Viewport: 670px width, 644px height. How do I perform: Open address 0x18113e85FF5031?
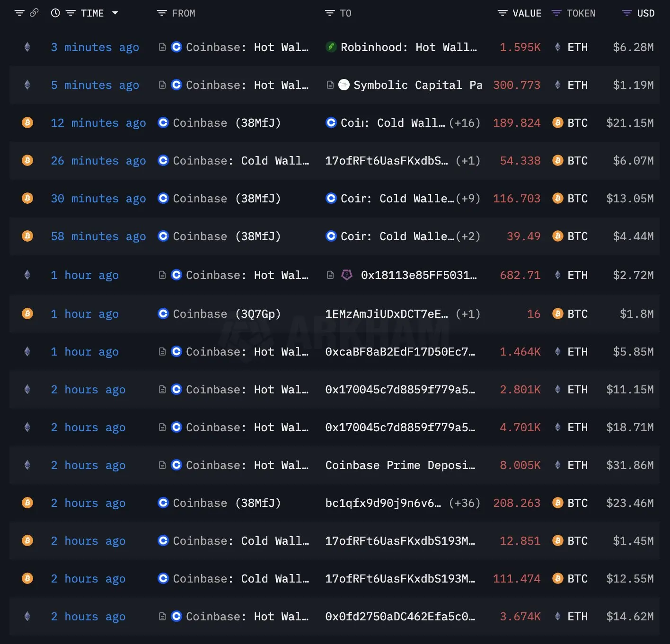pos(419,275)
